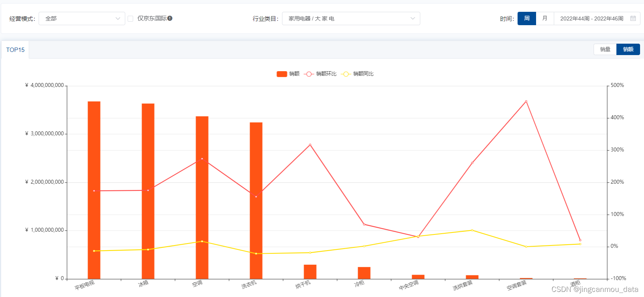Open the 经营模式 dropdown showing 全部
The image size is (644, 297).
click(82, 18)
